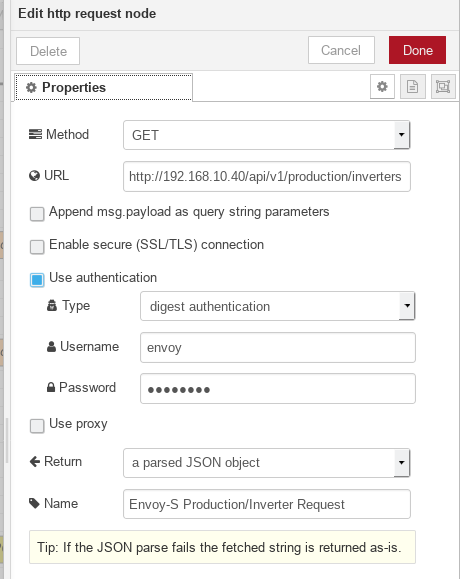Click the red Done button
Viewport: 460px width, 579px height.
tap(418, 50)
